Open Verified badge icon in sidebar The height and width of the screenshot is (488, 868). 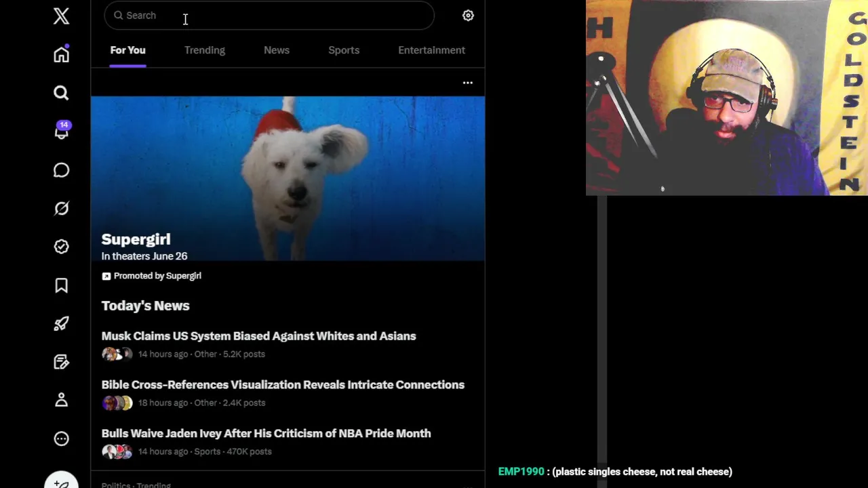pos(61,247)
